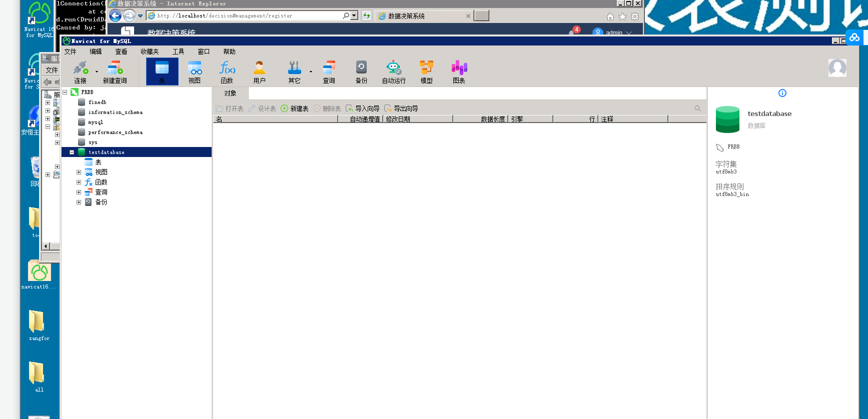The image size is (868, 419).
Task: Open the 查看 menu
Action: 121,51
